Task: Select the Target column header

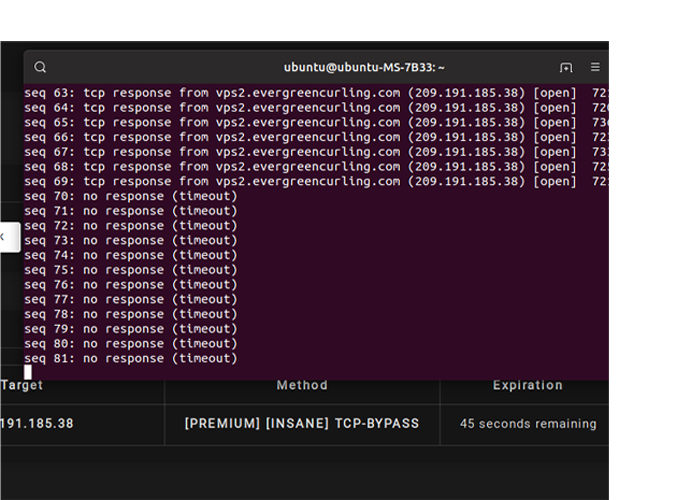Action: pos(22,385)
